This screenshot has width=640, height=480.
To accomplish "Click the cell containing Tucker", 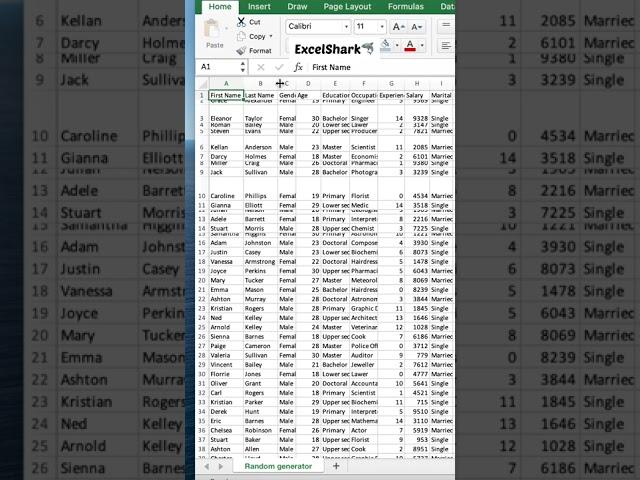I will [x=260, y=280].
